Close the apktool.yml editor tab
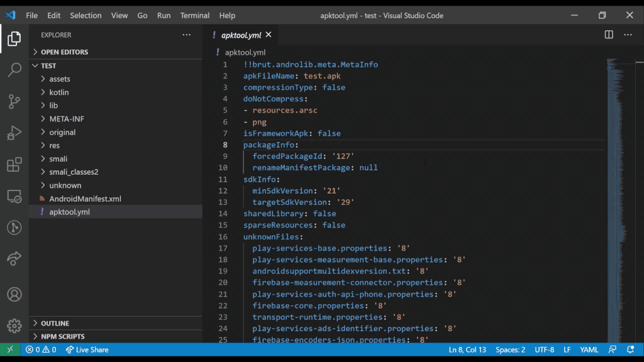 269,35
